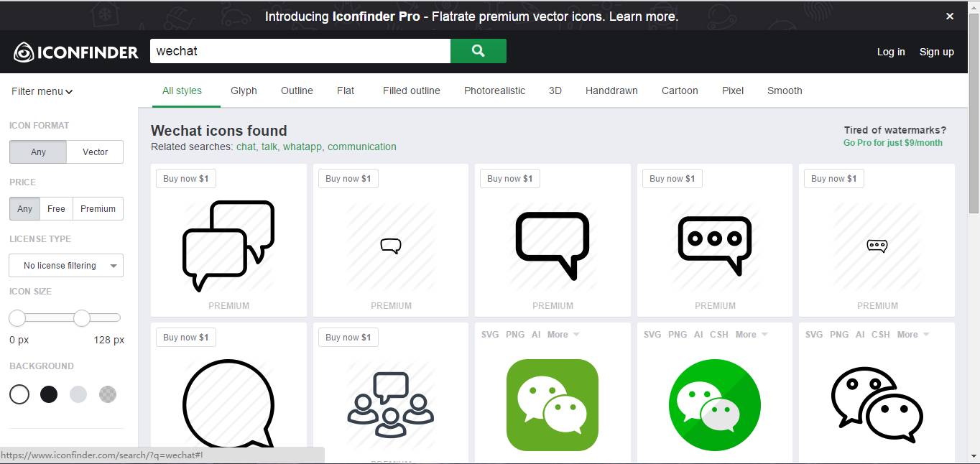Switch to Outline style tab
Screen dimensions: 980x464
pos(297,91)
